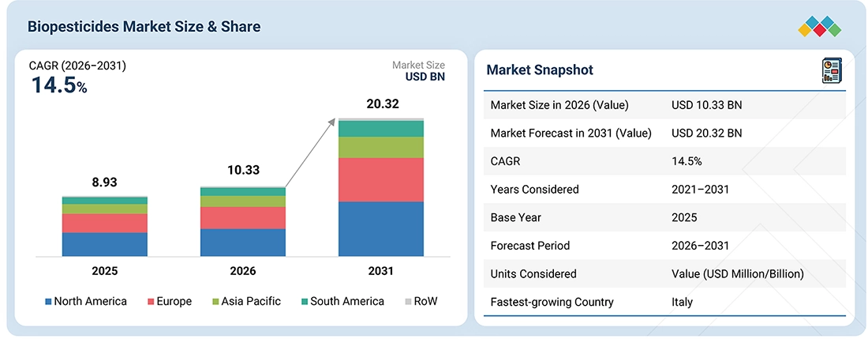Click the 2026 North America blue bar segment
868x339 pixels.
tap(243, 243)
